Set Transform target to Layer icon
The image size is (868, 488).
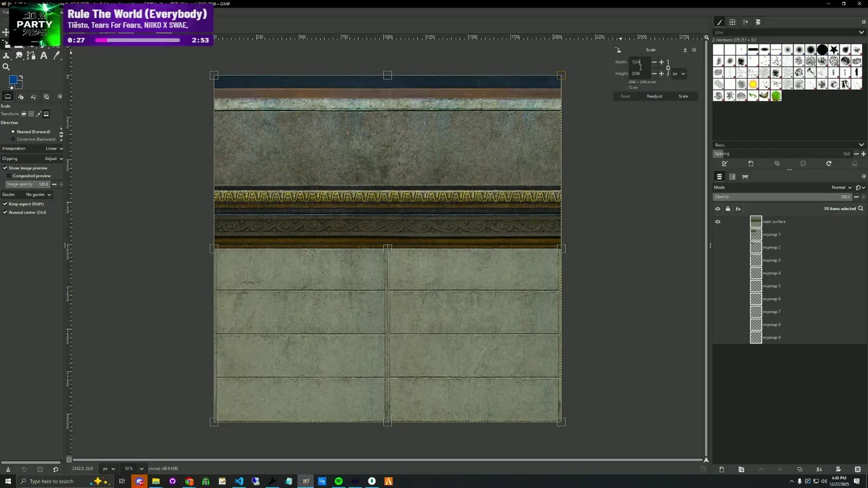(x=24, y=114)
